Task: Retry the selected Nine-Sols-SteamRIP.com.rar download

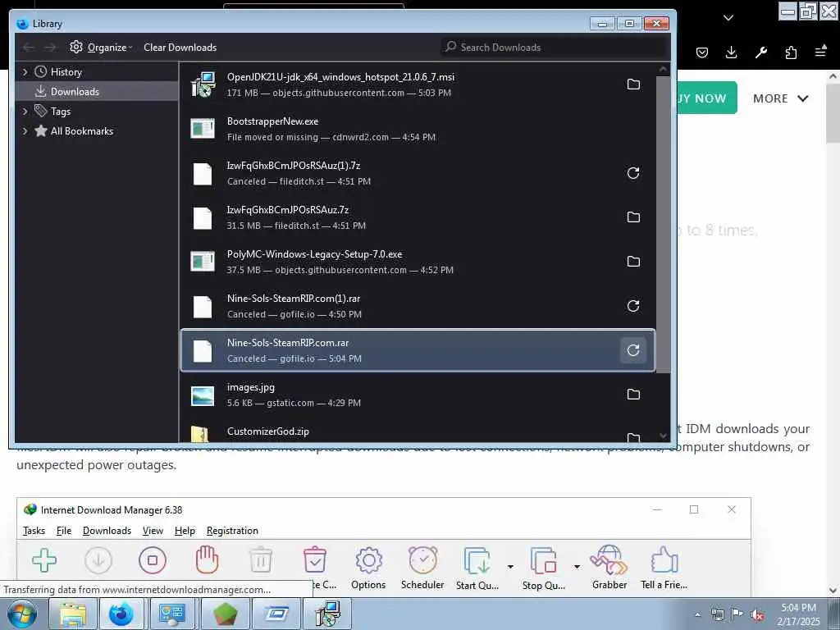Action: click(x=633, y=350)
